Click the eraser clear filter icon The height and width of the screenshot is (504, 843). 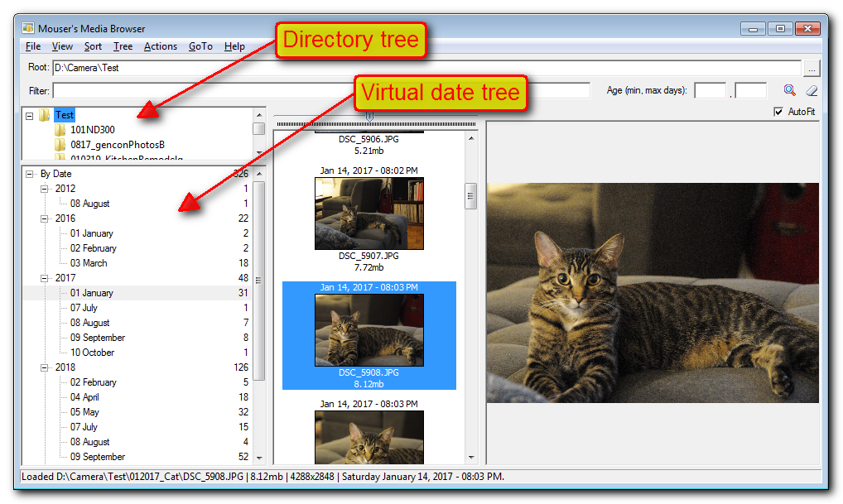coord(812,90)
